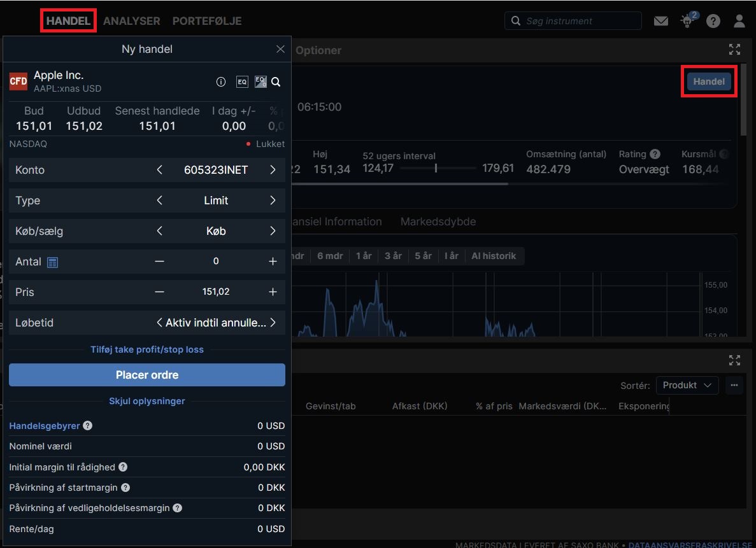Select previous Konto account
756x548 pixels.
click(160, 170)
